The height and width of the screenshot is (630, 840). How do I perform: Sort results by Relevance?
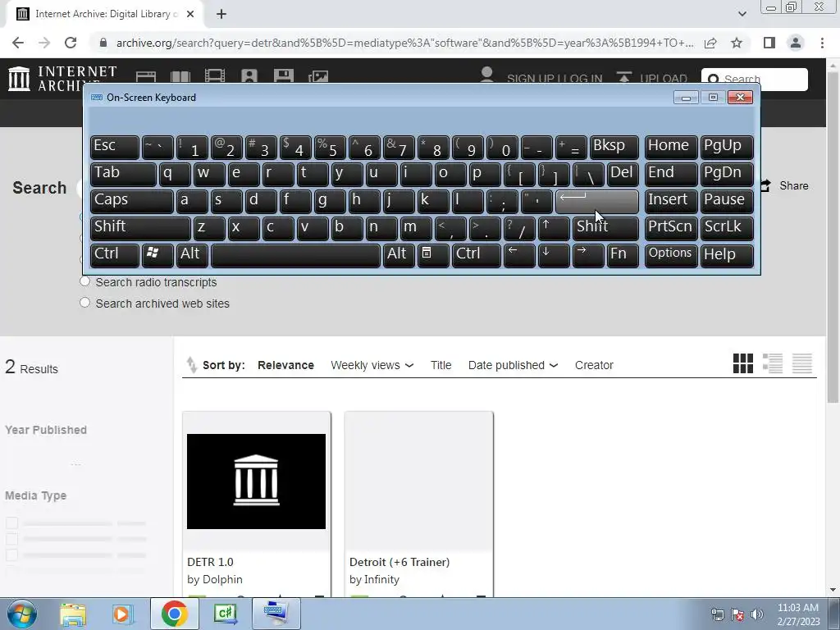click(x=285, y=365)
